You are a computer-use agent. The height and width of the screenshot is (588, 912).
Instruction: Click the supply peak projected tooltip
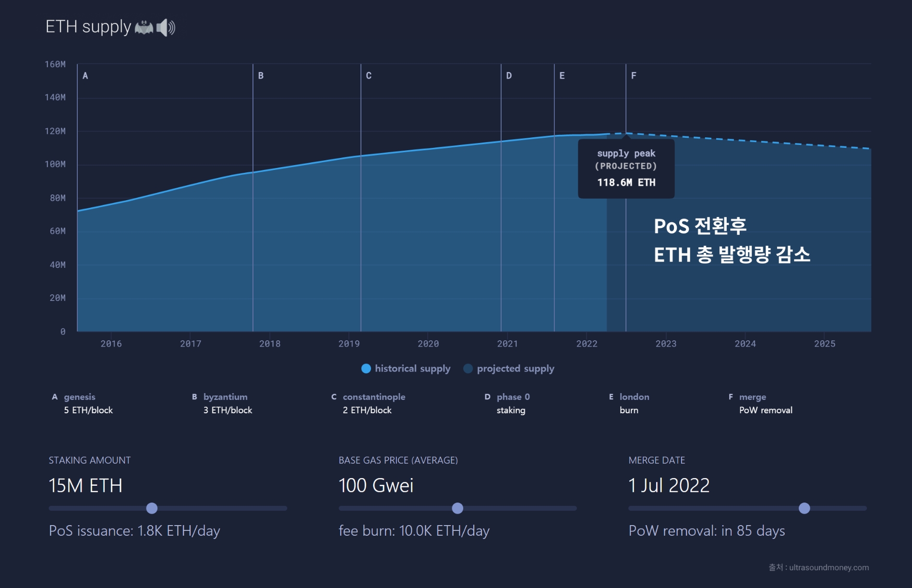pos(626,168)
